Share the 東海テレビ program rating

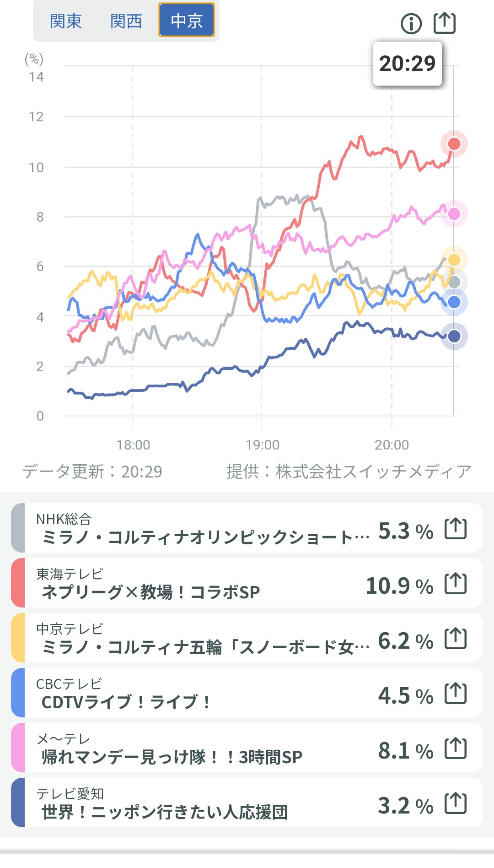click(456, 584)
